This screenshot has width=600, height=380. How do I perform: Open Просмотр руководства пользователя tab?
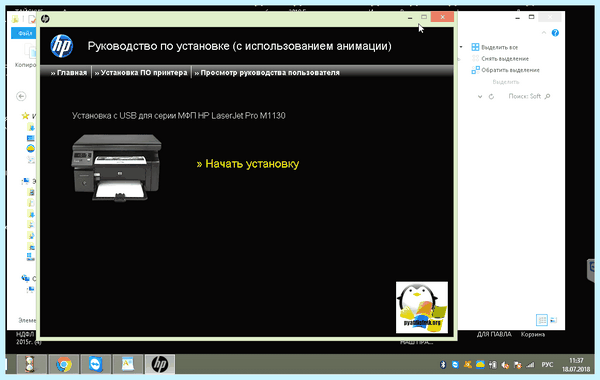267,73
